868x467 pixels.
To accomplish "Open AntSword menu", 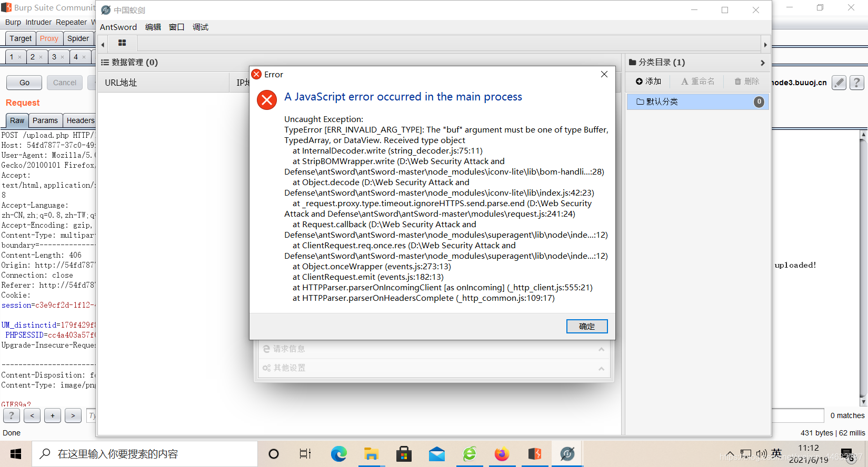I will [x=118, y=27].
